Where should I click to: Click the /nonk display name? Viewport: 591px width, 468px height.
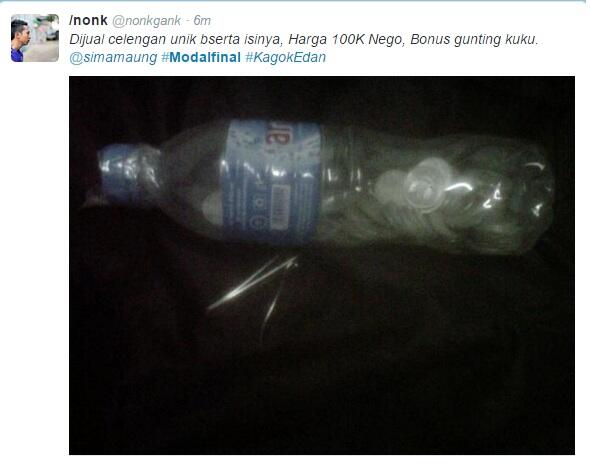tap(88, 20)
